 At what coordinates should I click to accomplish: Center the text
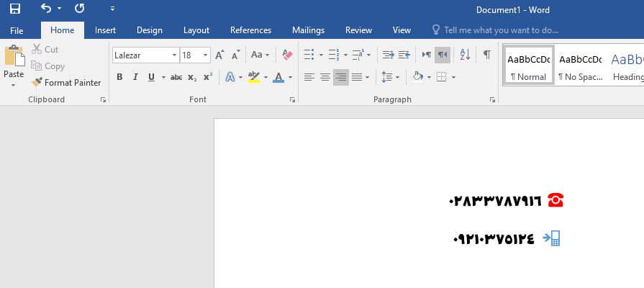(325, 77)
